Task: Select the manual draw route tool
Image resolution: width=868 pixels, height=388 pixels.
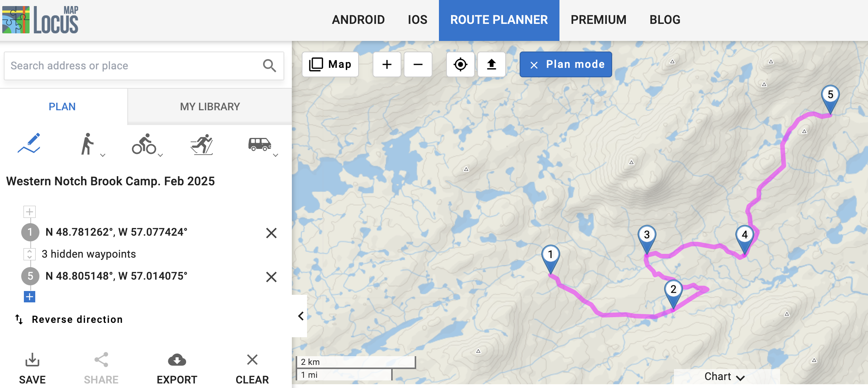Action: (29, 144)
